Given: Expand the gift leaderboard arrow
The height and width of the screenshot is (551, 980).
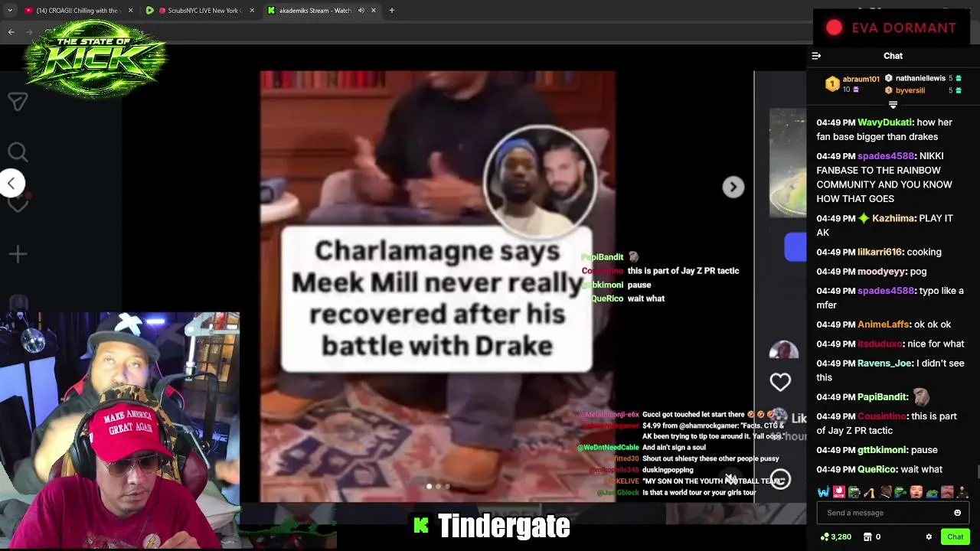Looking at the screenshot, I should 893,105.
